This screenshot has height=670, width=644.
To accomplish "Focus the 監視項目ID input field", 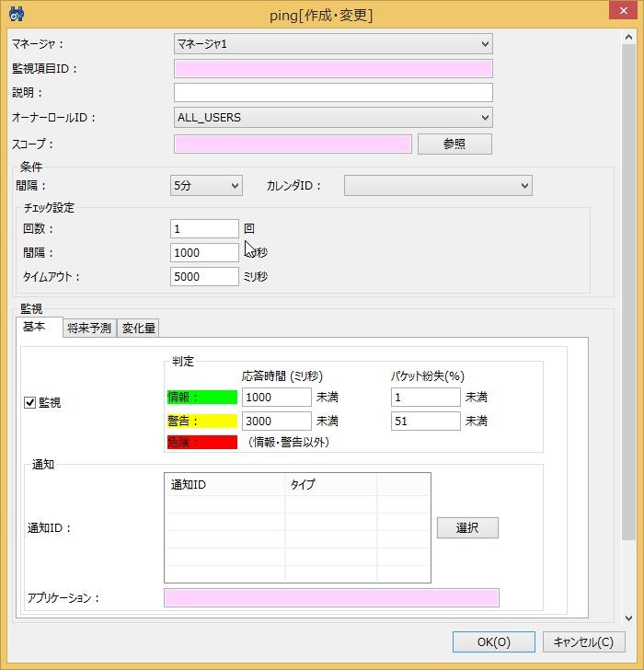I will tap(333, 69).
